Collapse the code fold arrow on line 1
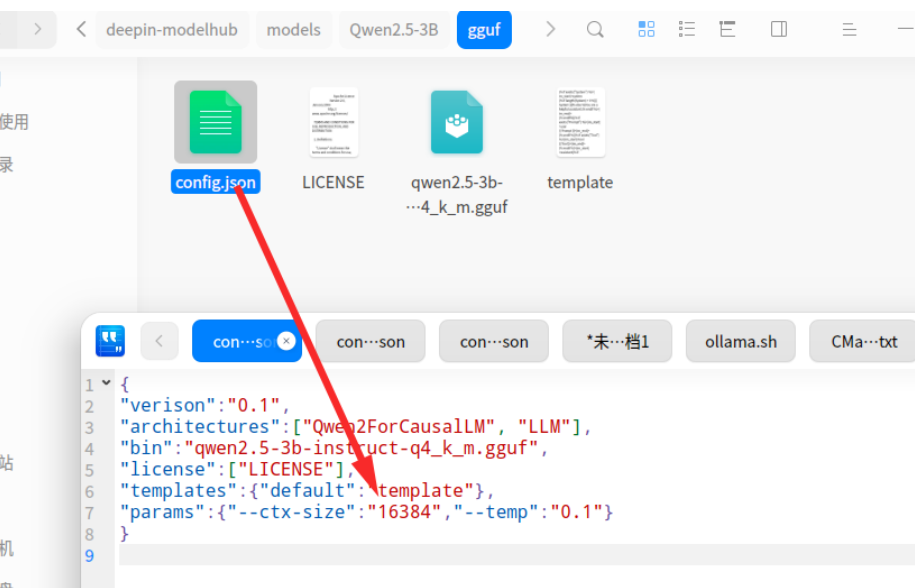This screenshot has height=588, width=915. (106, 383)
